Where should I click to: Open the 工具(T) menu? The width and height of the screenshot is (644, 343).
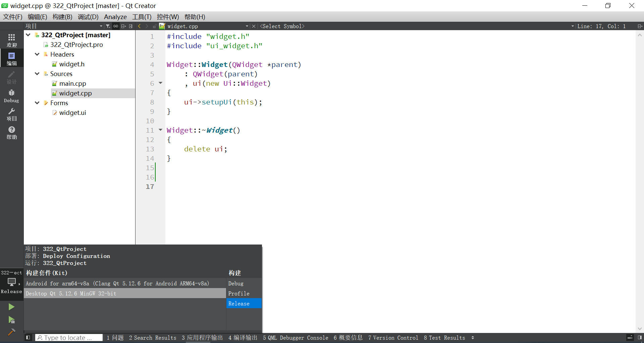point(142,17)
